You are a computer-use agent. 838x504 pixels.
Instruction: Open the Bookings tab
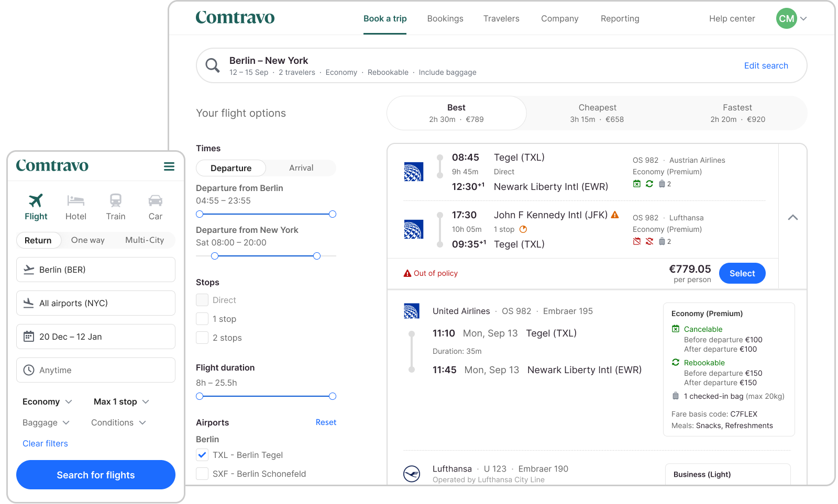click(445, 19)
